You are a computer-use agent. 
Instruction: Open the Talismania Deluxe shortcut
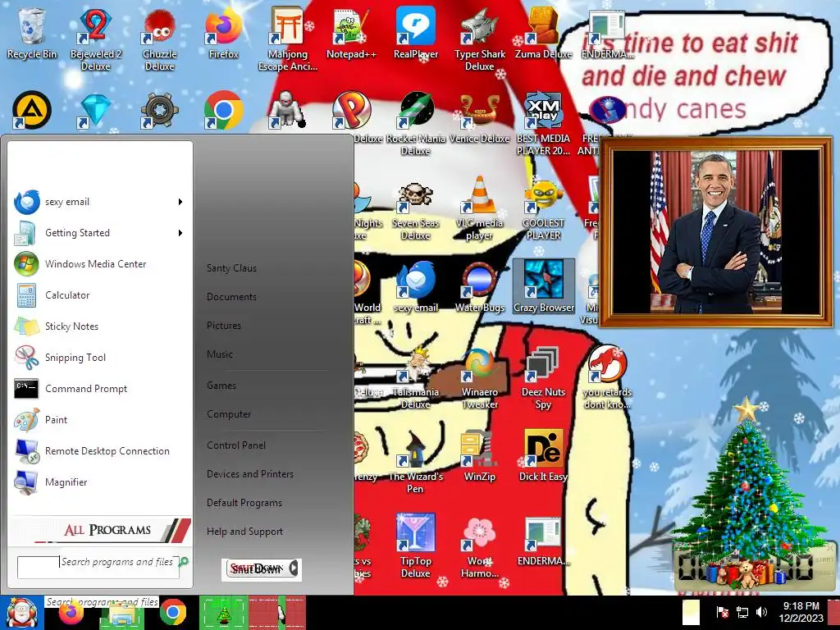pos(416,377)
